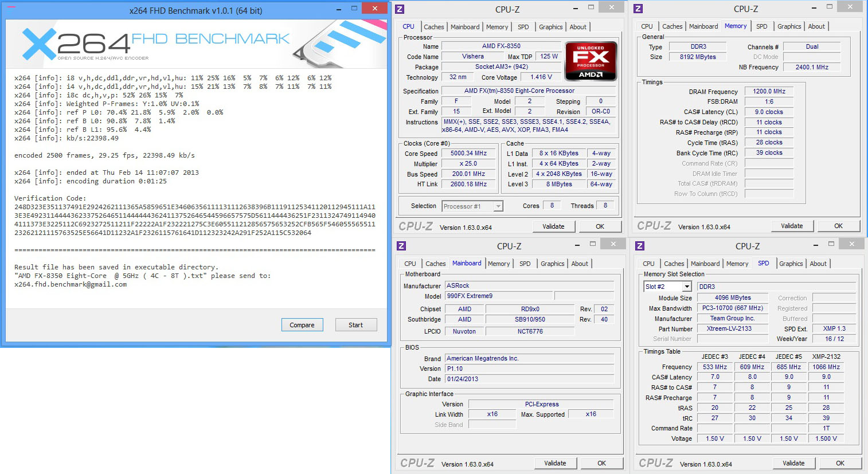Switch to CPU tab in the CPU-Z motherboard window
The width and height of the screenshot is (868, 474).
(x=410, y=264)
